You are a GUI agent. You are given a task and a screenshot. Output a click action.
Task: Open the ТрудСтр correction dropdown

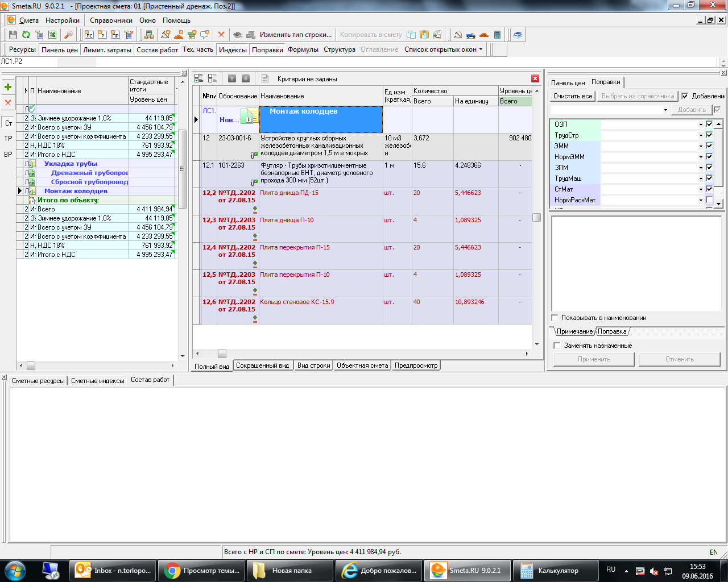[701, 135]
